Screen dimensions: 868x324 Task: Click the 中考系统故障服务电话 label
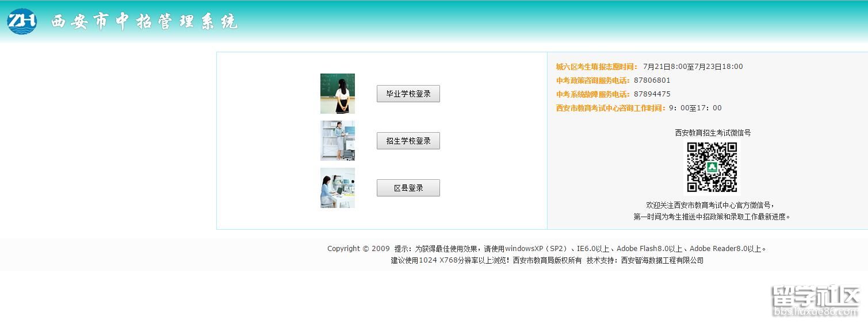pos(592,94)
